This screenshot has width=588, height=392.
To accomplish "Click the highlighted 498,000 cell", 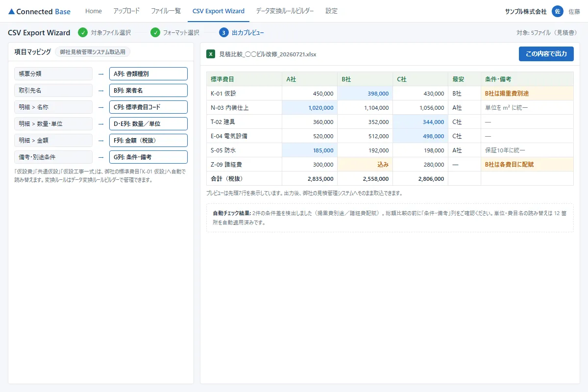I will [x=420, y=136].
